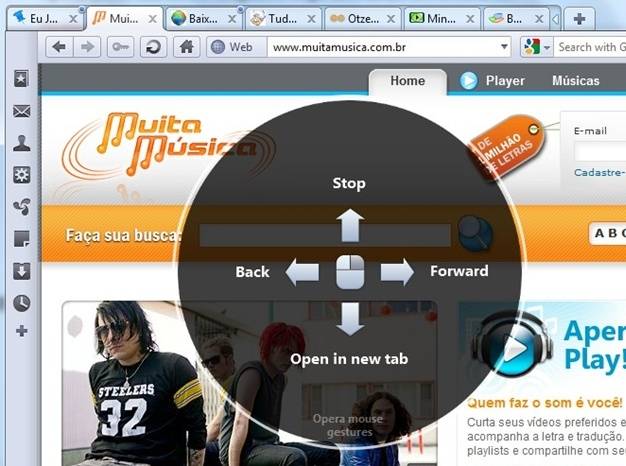Viewport: 626px width, 466px height.
Task: Go to the home page icon
Action: [186, 47]
